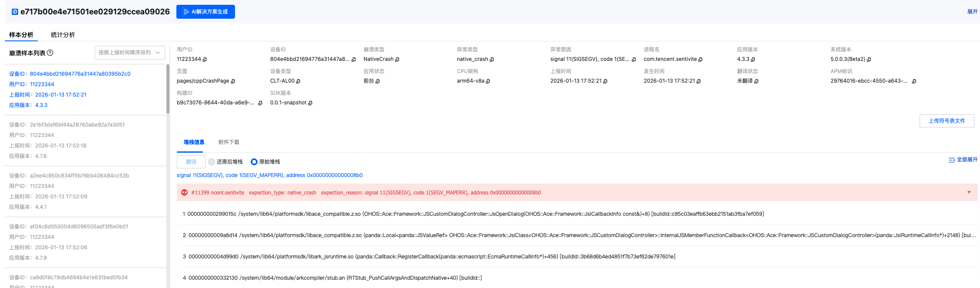Copy 设备类型 CLT-AL00 value
This screenshot has width=980, height=288.
[x=298, y=81]
